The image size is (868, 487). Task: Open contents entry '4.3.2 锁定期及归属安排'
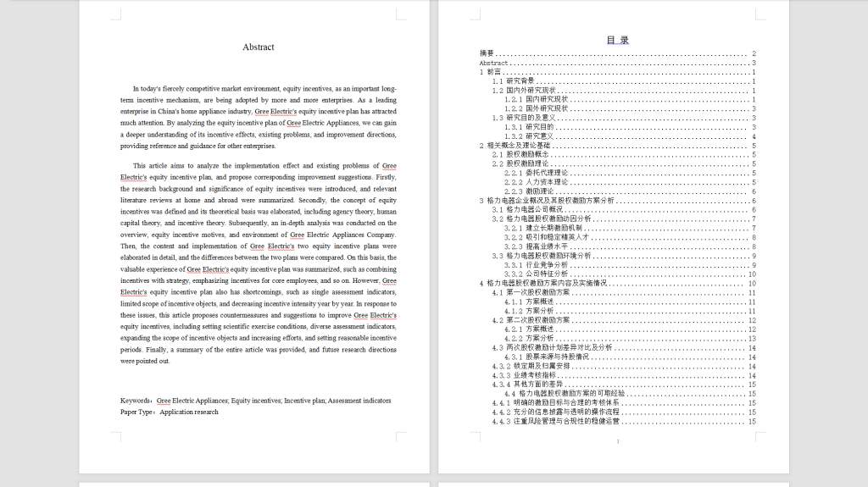click(624, 367)
